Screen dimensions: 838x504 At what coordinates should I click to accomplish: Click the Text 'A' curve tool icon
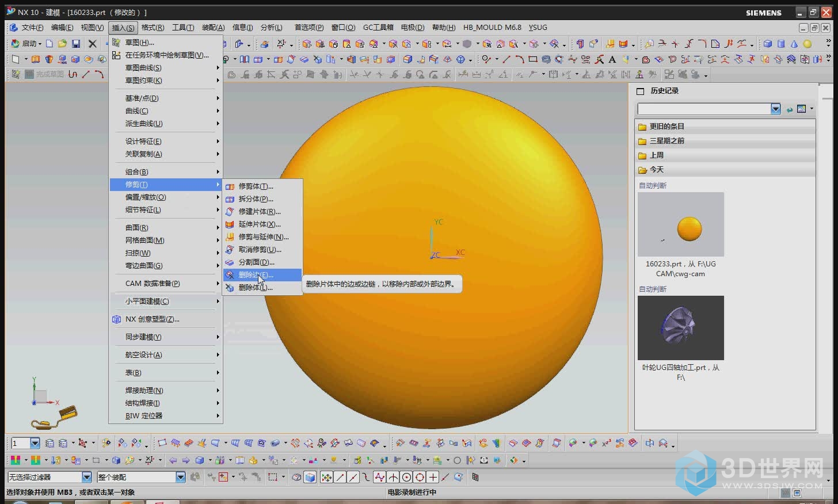[x=612, y=59]
